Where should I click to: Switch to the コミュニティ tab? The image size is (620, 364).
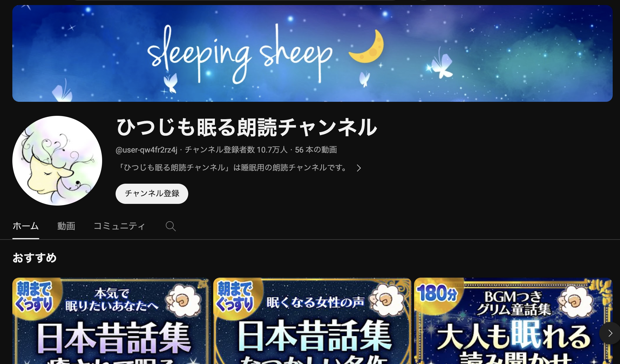tap(119, 226)
